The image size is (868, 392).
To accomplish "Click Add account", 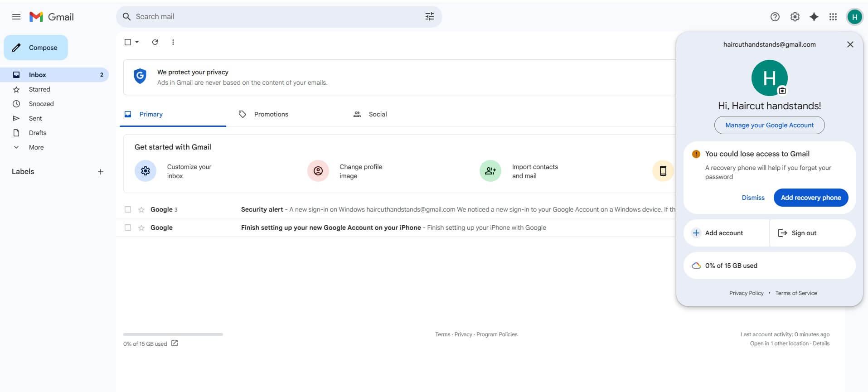I will coord(726,233).
